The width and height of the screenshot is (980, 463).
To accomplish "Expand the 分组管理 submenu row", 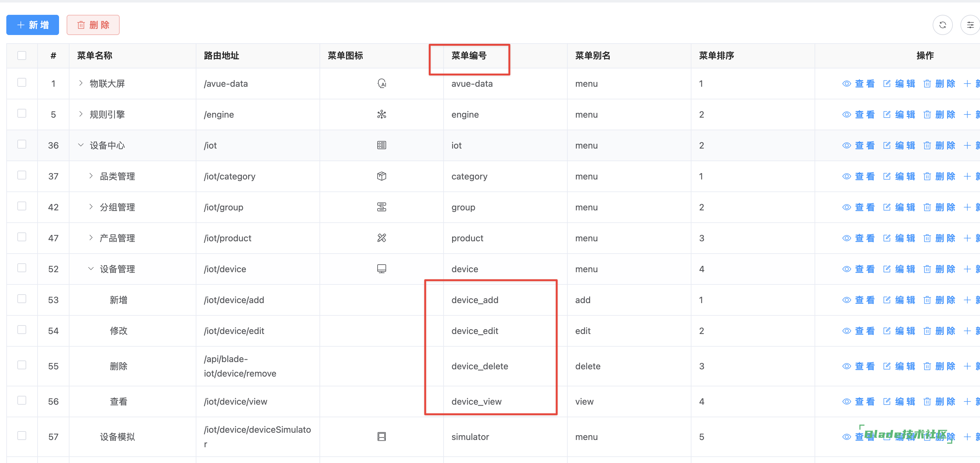I will tap(91, 207).
